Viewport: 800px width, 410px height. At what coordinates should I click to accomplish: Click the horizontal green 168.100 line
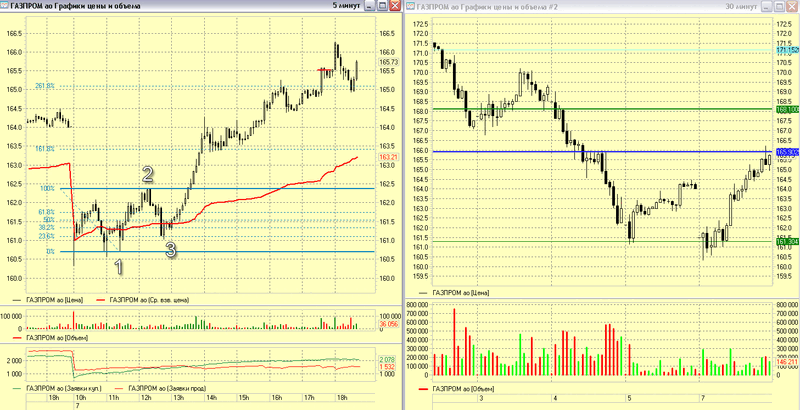click(602, 109)
